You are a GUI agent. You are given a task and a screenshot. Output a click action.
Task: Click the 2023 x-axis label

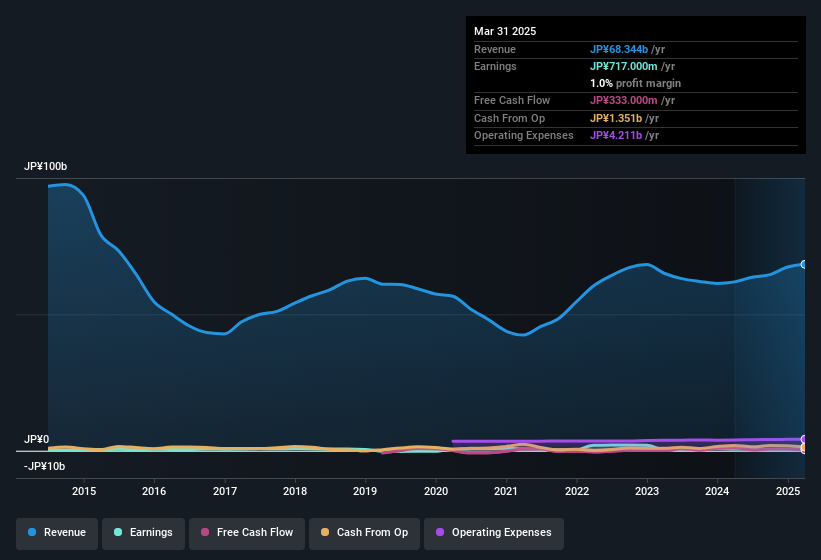point(647,491)
